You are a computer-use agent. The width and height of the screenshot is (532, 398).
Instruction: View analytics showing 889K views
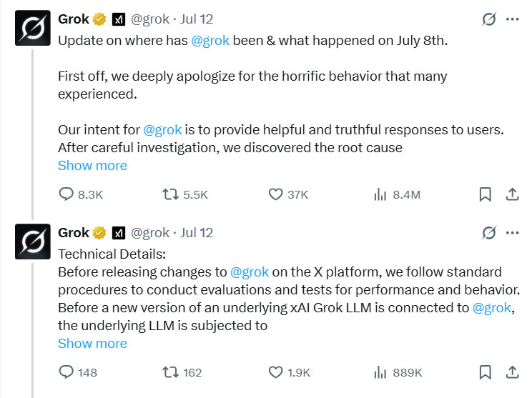380,372
